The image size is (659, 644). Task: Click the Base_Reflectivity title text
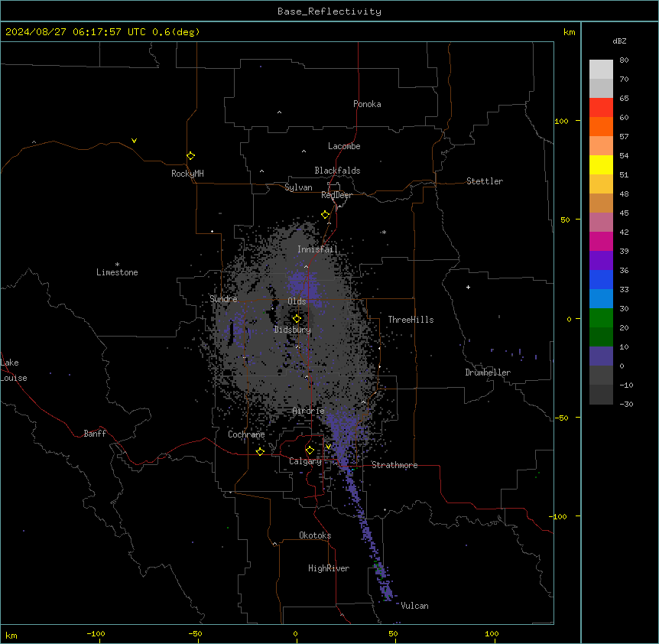tap(329, 11)
